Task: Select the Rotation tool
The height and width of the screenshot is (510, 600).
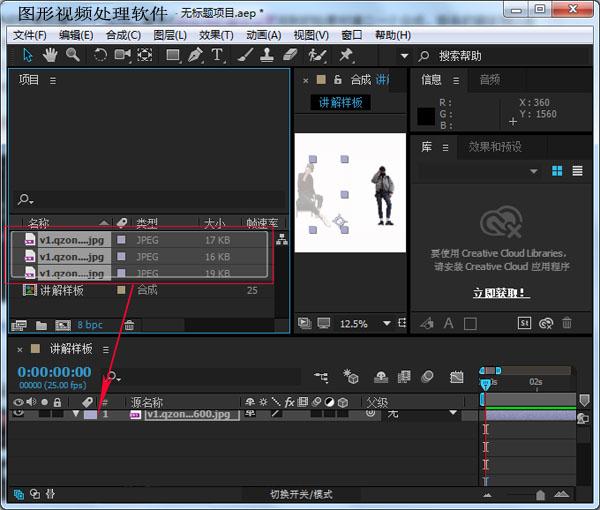Action: 100,55
